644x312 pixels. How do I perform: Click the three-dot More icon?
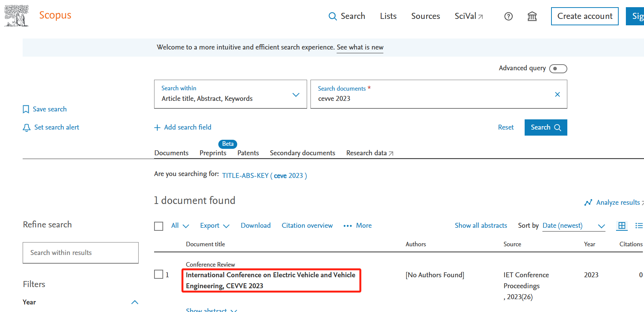click(347, 226)
